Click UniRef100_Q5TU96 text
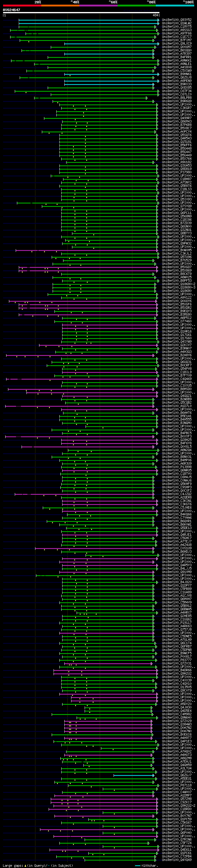The height and width of the screenshot is (868, 197). [x=177, y=257]
